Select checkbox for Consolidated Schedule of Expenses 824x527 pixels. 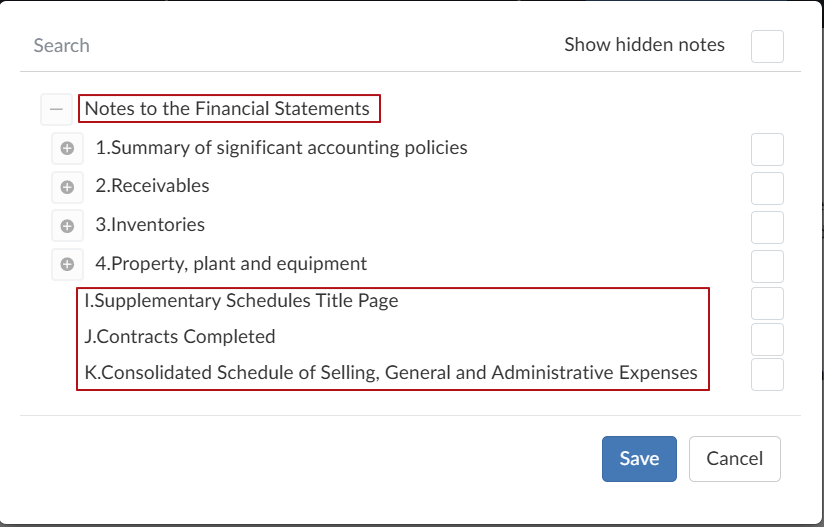(x=767, y=374)
